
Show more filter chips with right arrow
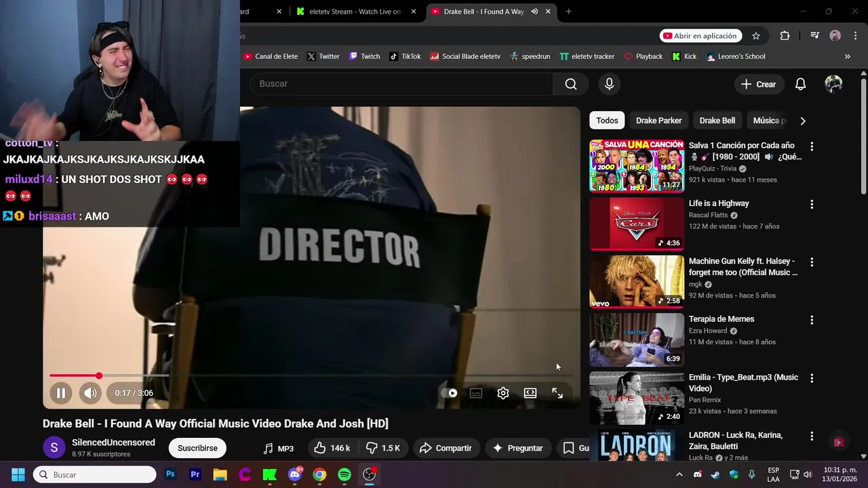pyautogui.click(x=803, y=121)
